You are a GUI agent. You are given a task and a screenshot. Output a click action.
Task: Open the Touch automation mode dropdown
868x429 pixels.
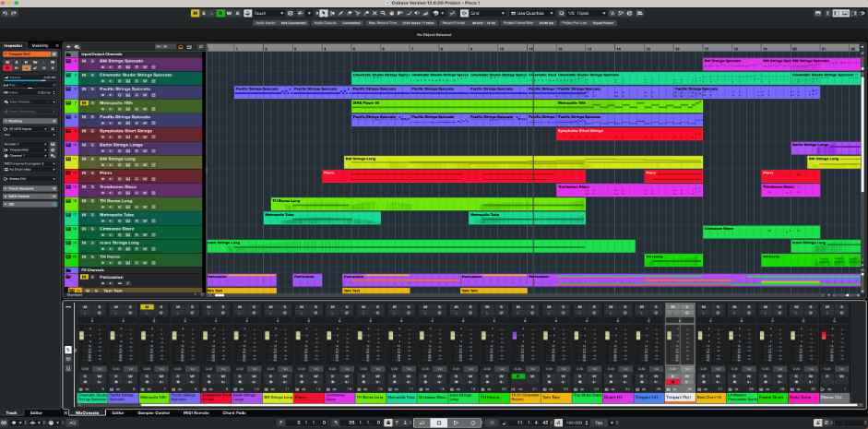click(268, 13)
